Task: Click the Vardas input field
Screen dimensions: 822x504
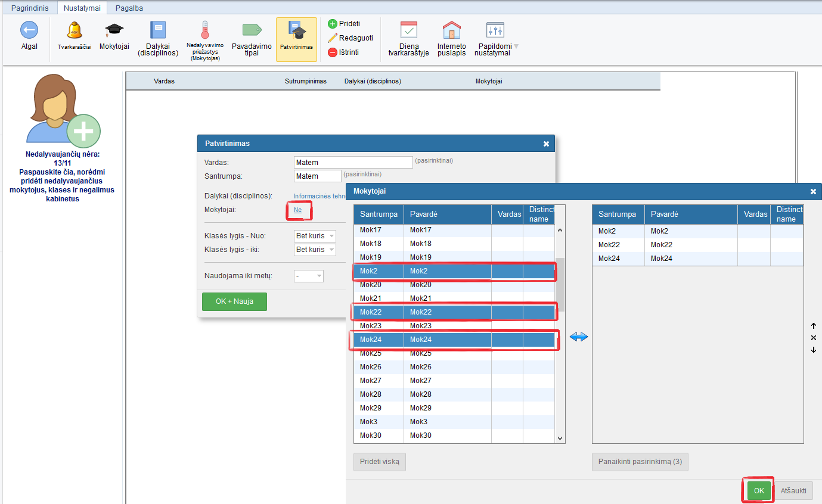Action: click(x=353, y=163)
